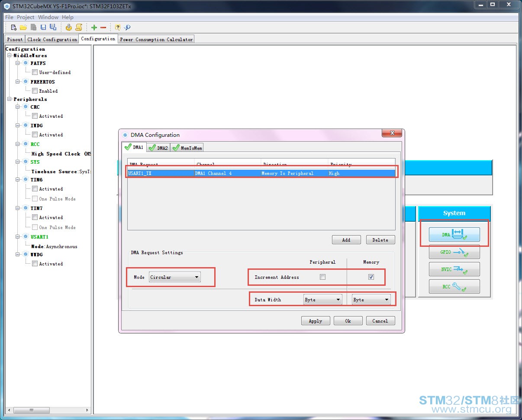Screen dimensions: 522x420
Task: Open Memory Data Width Byte dropdown
Action: point(371,300)
